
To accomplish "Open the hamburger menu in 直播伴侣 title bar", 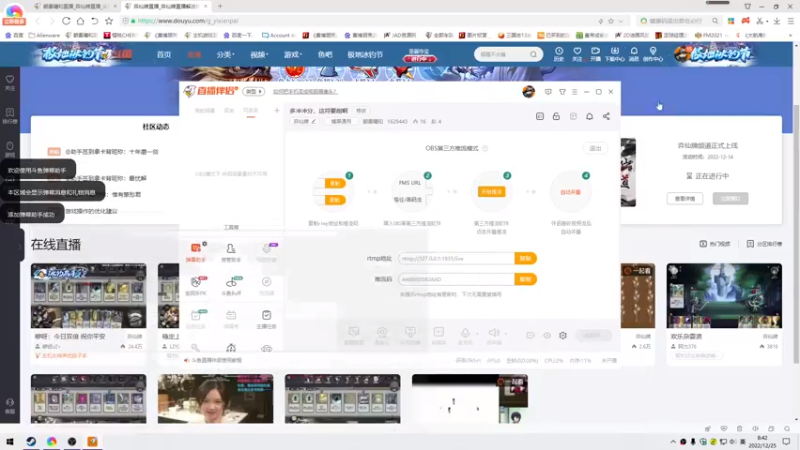I will point(574,92).
